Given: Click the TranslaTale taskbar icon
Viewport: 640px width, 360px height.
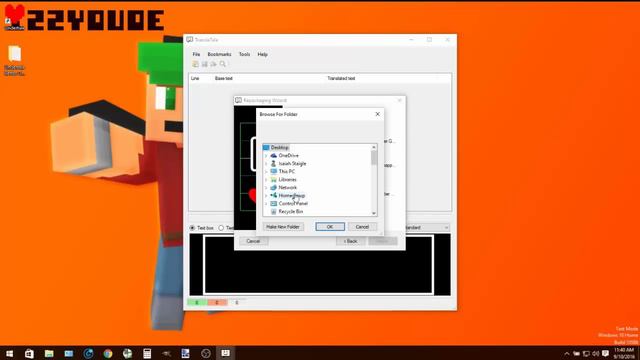Looking at the screenshot, I should (x=225, y=353).
